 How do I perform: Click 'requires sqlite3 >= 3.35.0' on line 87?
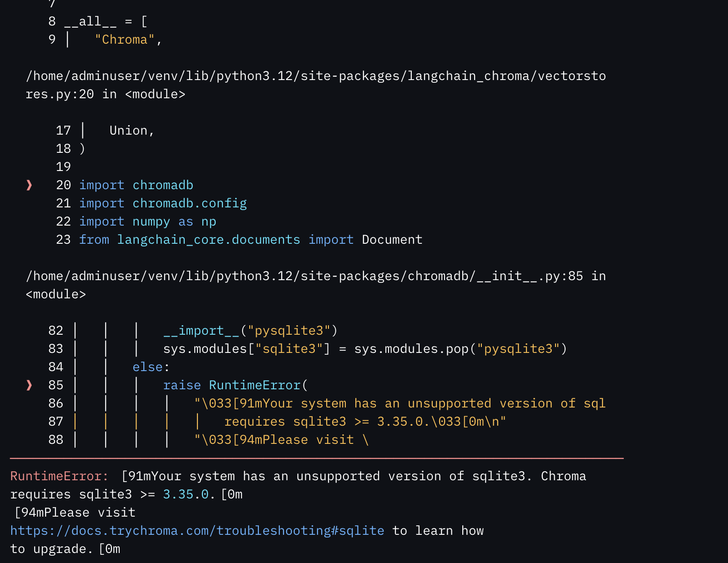(365, 422)
